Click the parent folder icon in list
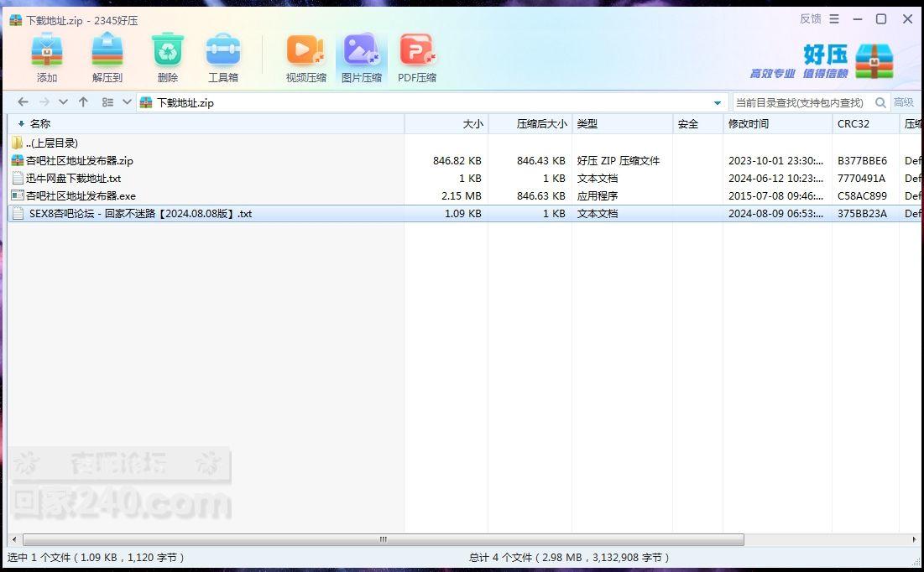Viewport: 924px width, 572px height. pyautogui.click(x=17, y=143)
